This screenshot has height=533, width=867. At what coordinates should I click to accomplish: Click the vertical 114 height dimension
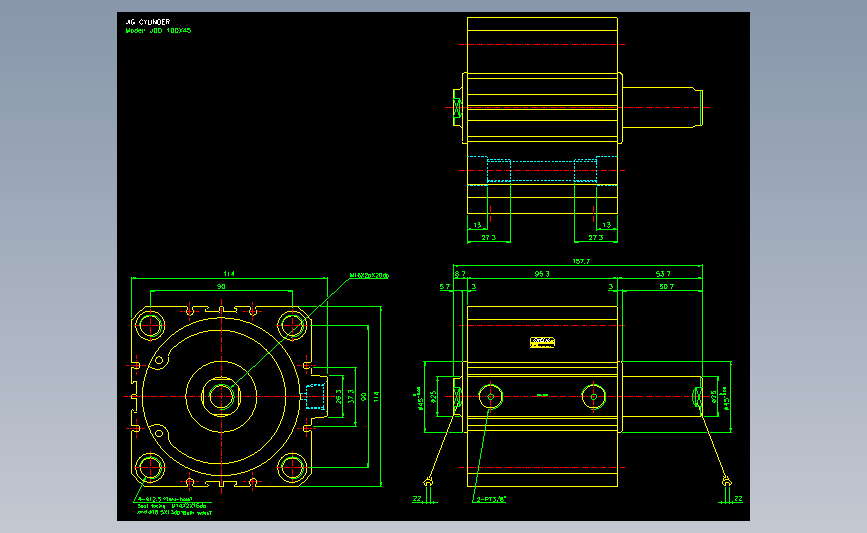click(377, 396)
